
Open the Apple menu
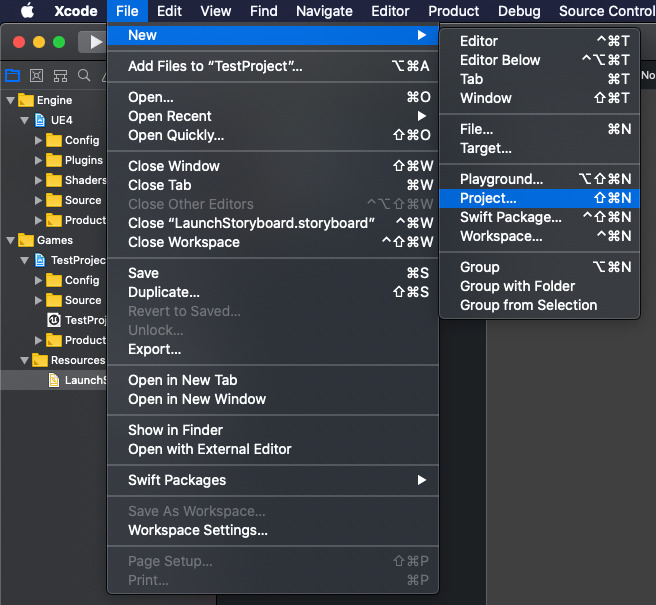28,10
